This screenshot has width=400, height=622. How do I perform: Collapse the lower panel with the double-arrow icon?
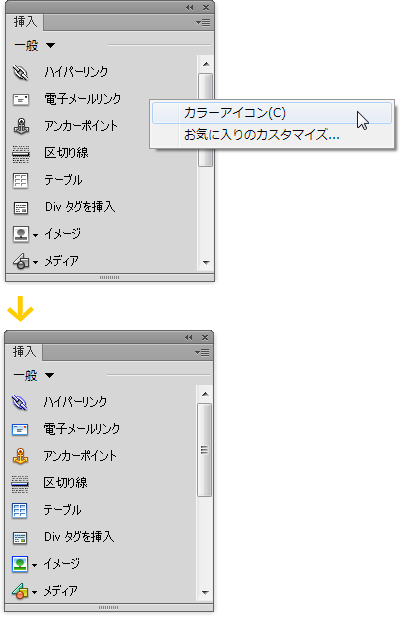(188, 338)
